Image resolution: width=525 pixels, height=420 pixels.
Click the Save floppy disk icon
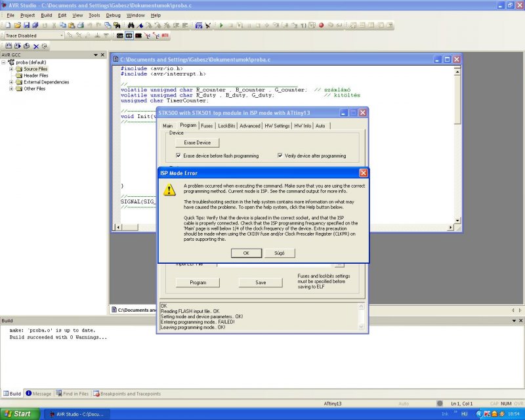26,25
